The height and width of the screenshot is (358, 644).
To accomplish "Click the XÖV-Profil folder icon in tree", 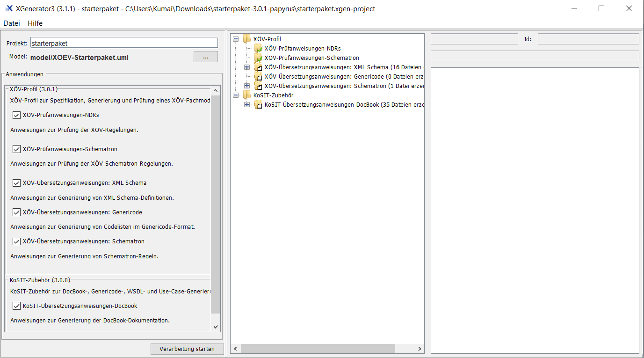I will click(x=247, y=39).
